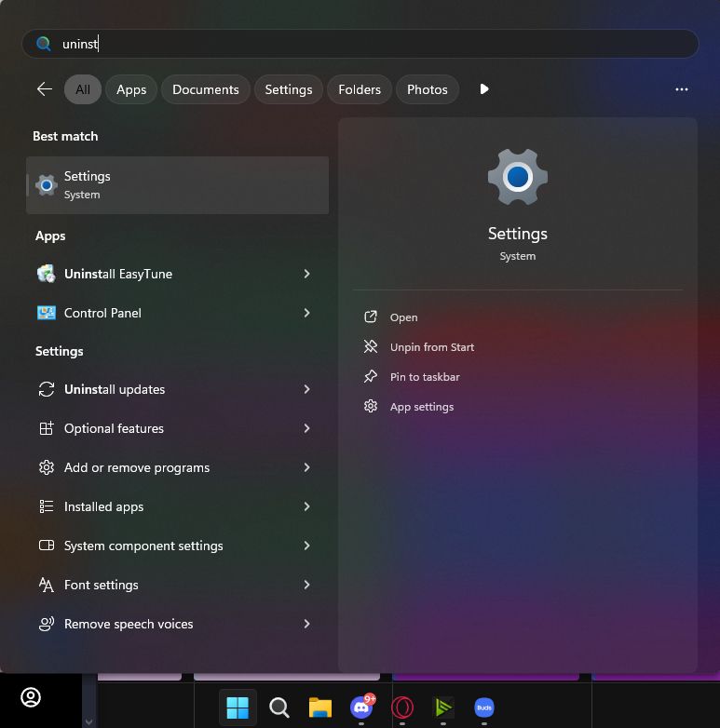This screenshot has height=728, width=720.
Task: Go back with the left arrow button
Action: [x=45, y=89]
